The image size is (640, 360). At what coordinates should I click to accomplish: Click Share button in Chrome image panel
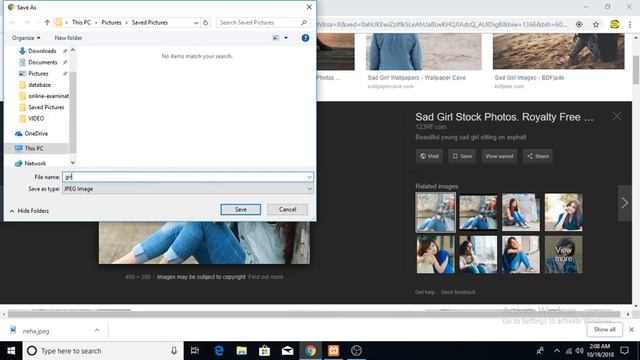click(x=538, y=156)
